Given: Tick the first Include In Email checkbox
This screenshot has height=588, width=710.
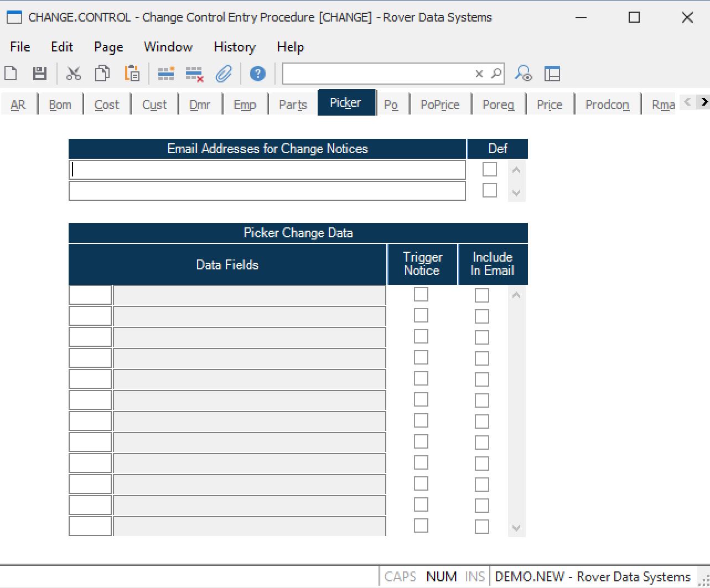Looking at the screenshot, I should click(x=482, y=295).
